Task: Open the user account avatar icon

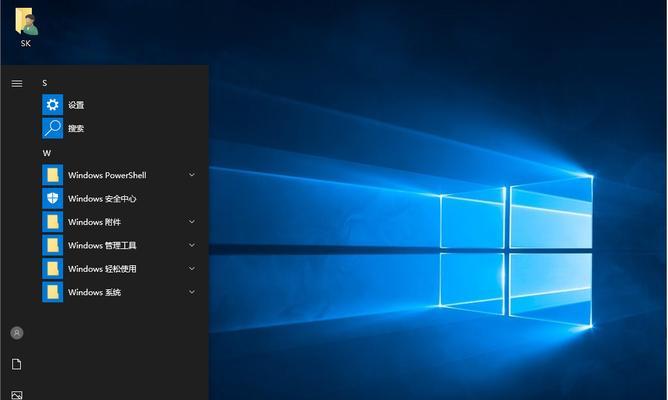Action: 17,333
